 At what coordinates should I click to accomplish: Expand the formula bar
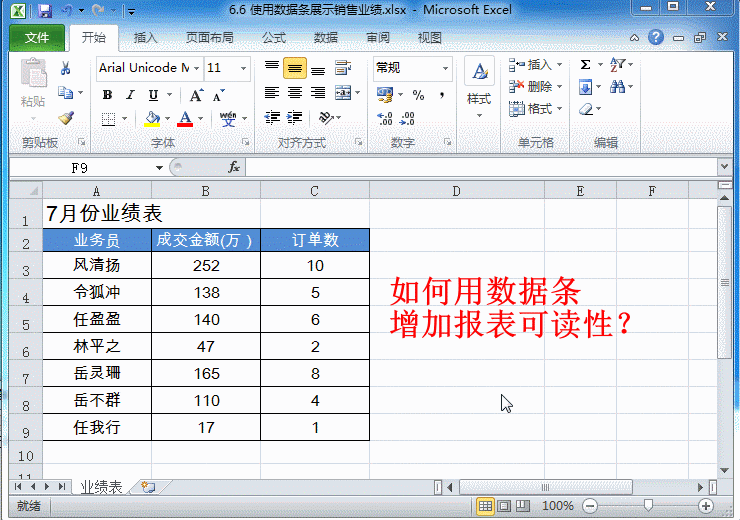(x=724, y=167)
